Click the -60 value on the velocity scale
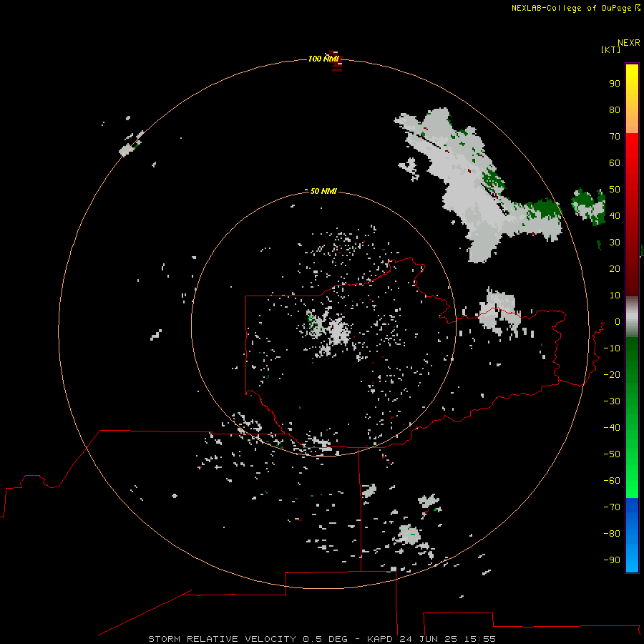 tap(612, 481)
